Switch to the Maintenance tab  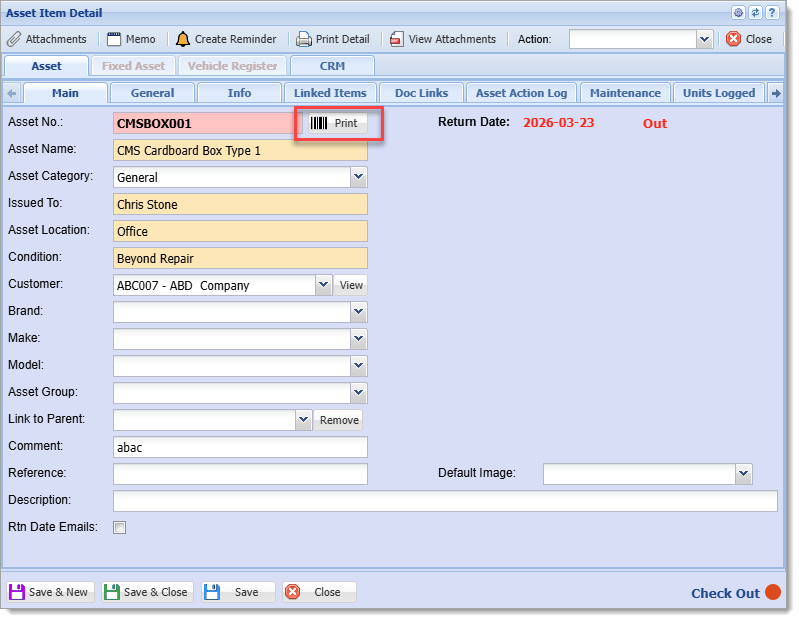click(625, 93)
